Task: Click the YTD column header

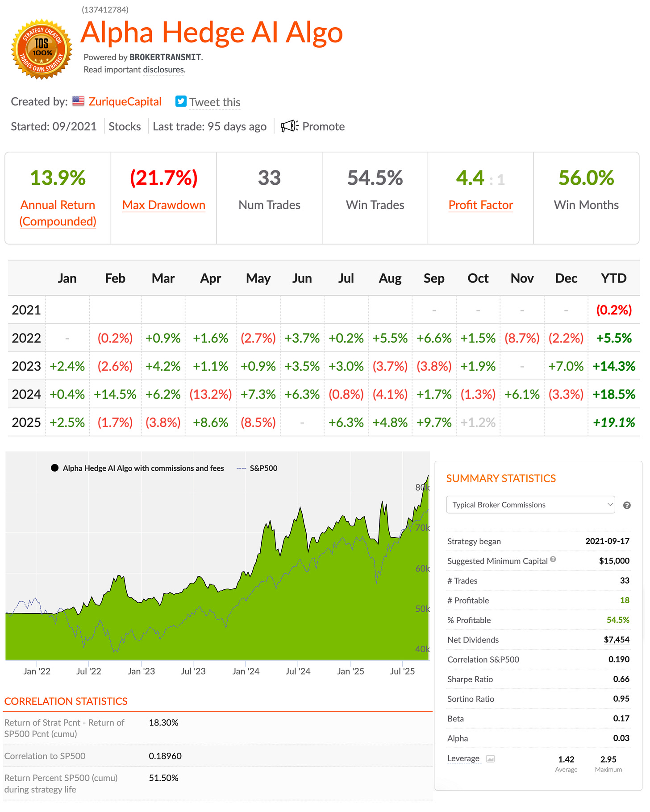Action: click(x=614, y=278)
